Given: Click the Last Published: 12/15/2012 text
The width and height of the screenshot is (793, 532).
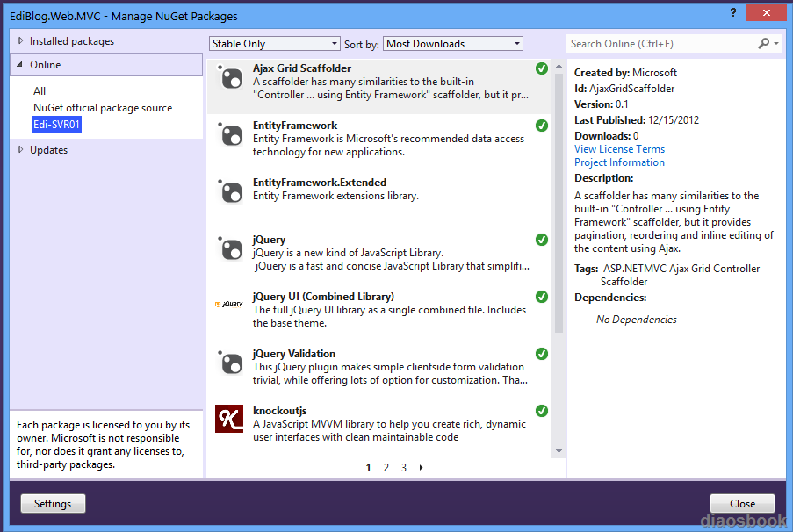Looking at the screenshot, I should 637,120.
